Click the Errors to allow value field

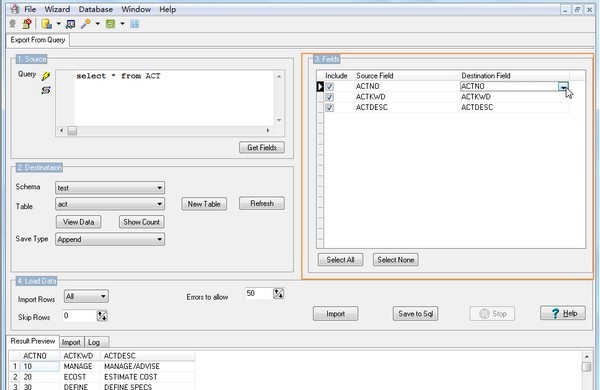pyautogui.click(x=259, y=294)
